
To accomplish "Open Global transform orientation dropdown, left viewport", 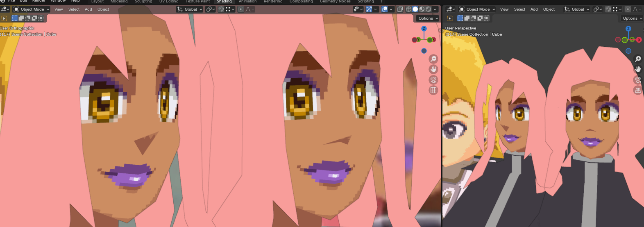I will [x=190, y=9].
